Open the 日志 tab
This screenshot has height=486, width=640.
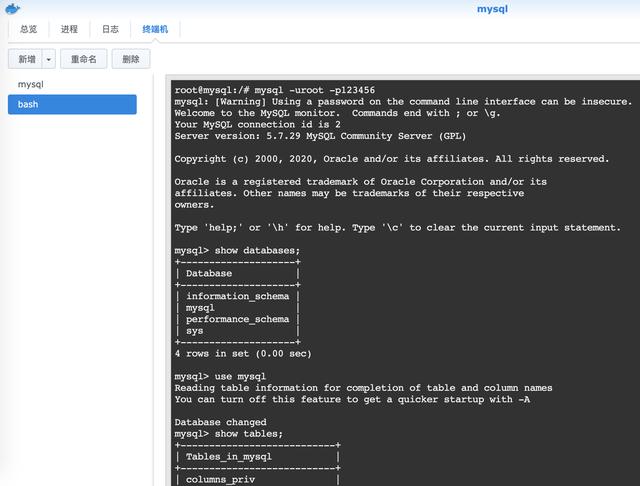click(110, 29)
